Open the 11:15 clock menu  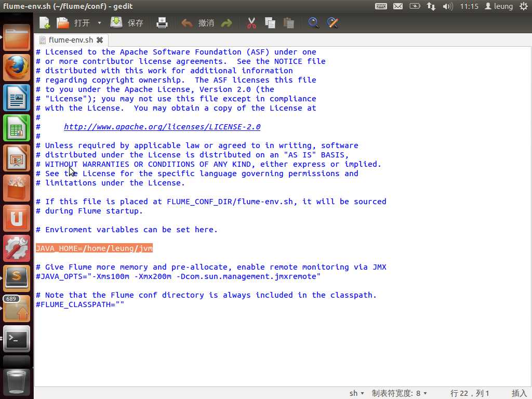click(469, 6)
